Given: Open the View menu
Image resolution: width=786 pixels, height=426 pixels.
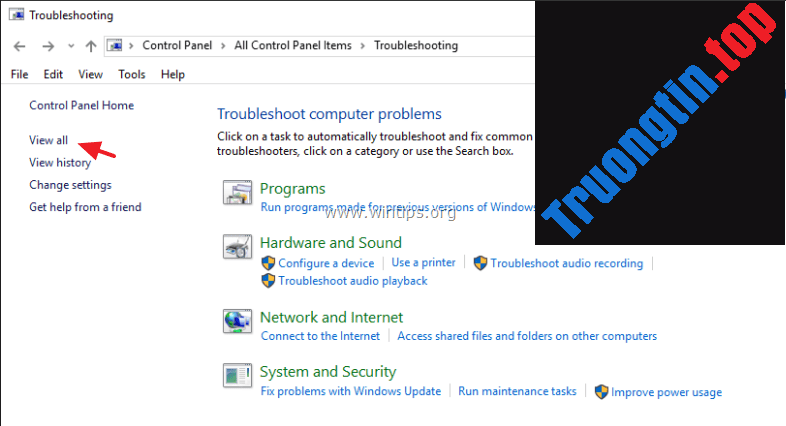Looking at the screenshot, I should pyautogui.click(x=90, y=74).
